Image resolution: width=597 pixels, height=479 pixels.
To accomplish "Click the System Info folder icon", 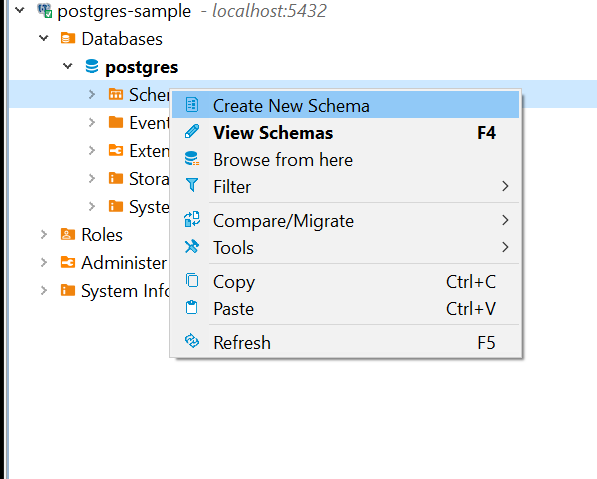I will pyautogui.click(x=68, y=290).
